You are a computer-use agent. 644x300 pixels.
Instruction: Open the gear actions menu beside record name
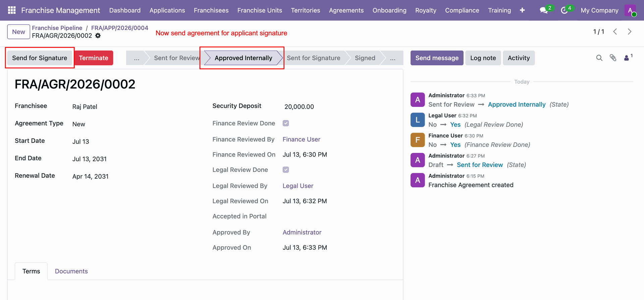(x=98, y=36)
